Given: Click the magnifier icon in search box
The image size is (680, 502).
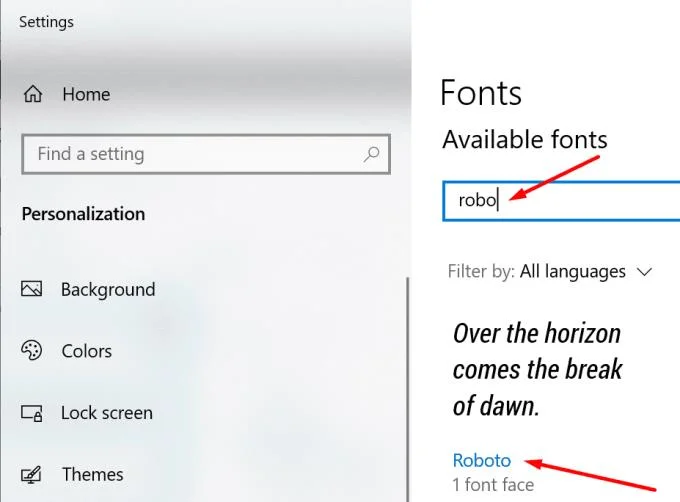Looking at the screenshot, I should [x=371, y=154].
